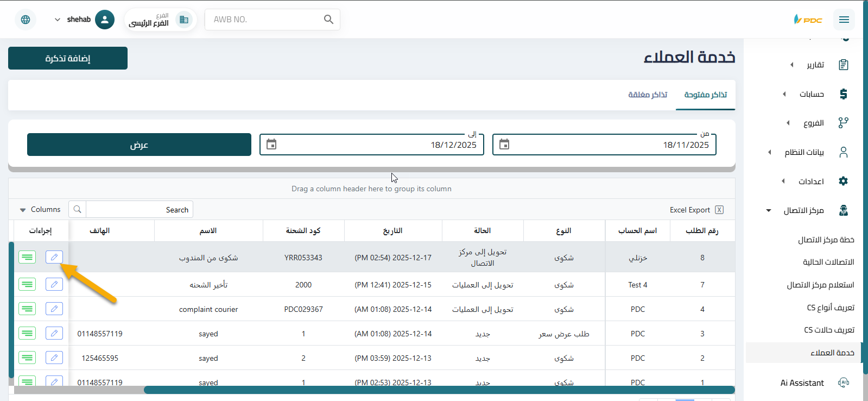This screenshot has width=868, height=401.
Task: Click the edit pencil icon for ticket 7
Action: coord(54,284)
